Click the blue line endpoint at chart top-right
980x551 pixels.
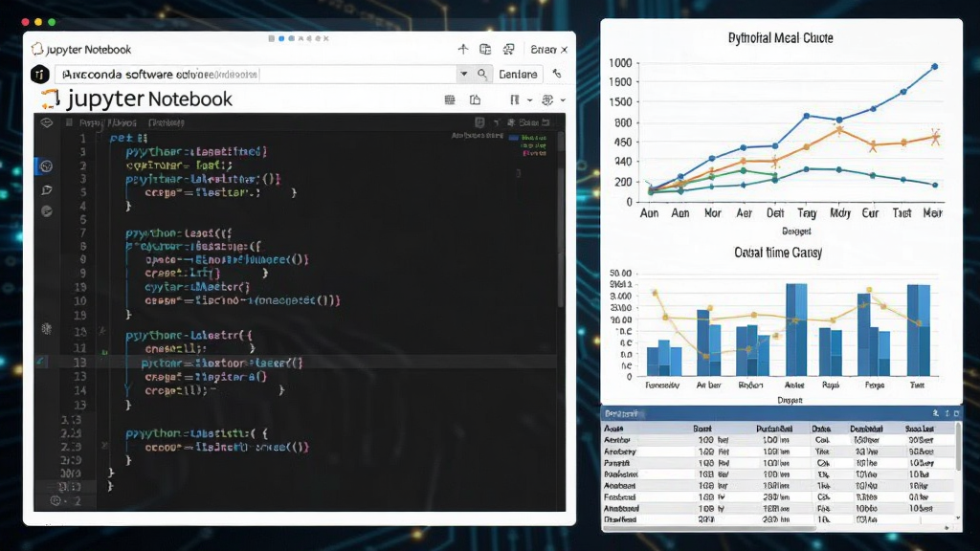pyautogui.click(x=935, y=66)
